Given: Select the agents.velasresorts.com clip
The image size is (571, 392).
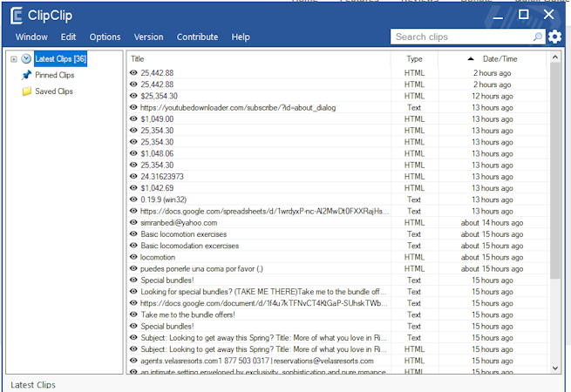Looking at the screenshot, I should (x=257, y=361).
